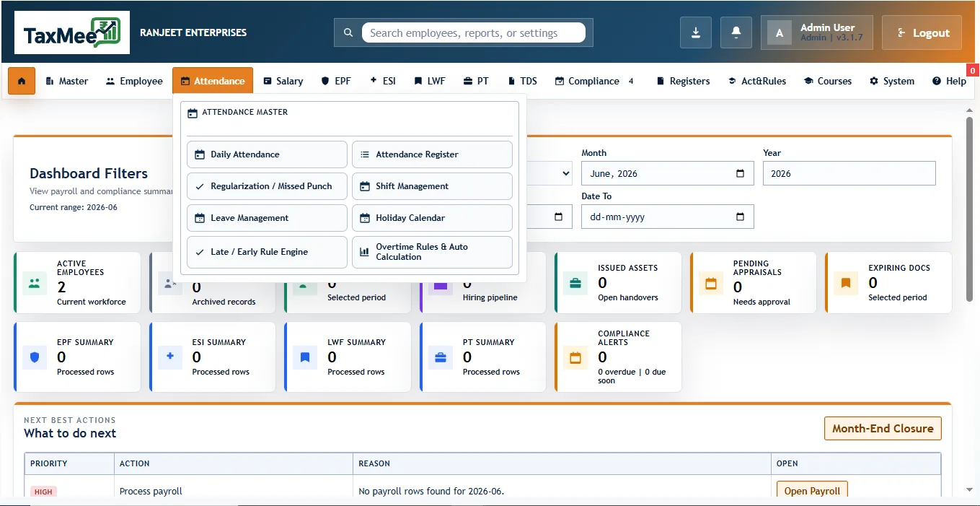This screenshot has height=506, width=980.
Task: Open the Salary menu
Action: click(283, 81)
